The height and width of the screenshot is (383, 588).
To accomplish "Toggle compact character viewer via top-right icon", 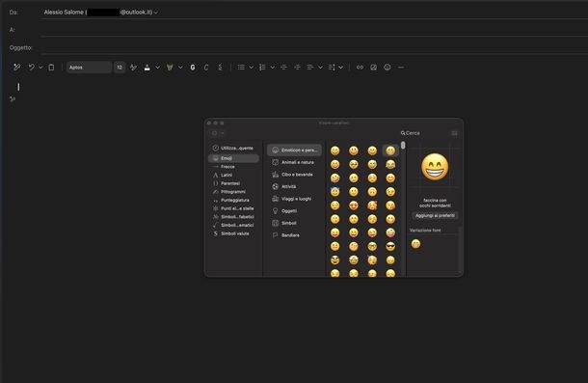I will point(455,133).
